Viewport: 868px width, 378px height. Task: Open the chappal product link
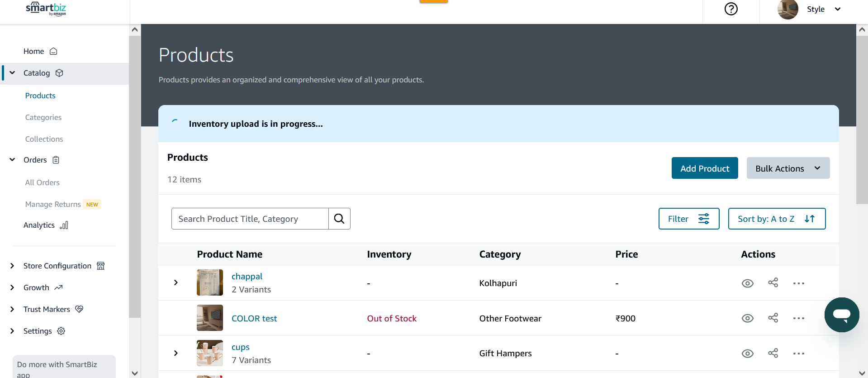click(247, 276)
